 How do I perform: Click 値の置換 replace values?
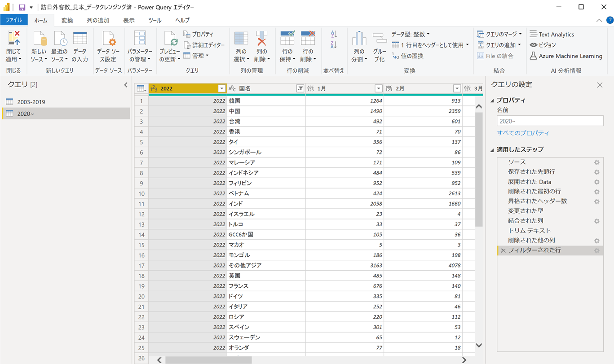(408, 56)
